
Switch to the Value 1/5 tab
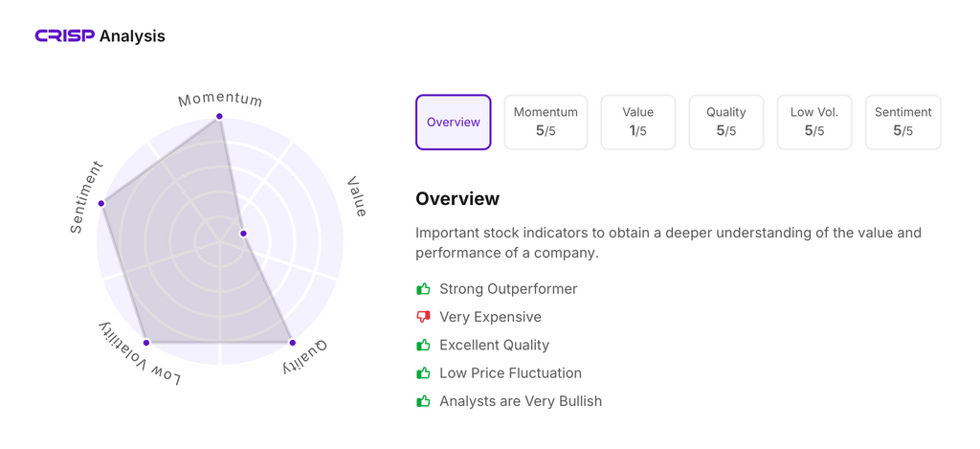coord(638,123)
